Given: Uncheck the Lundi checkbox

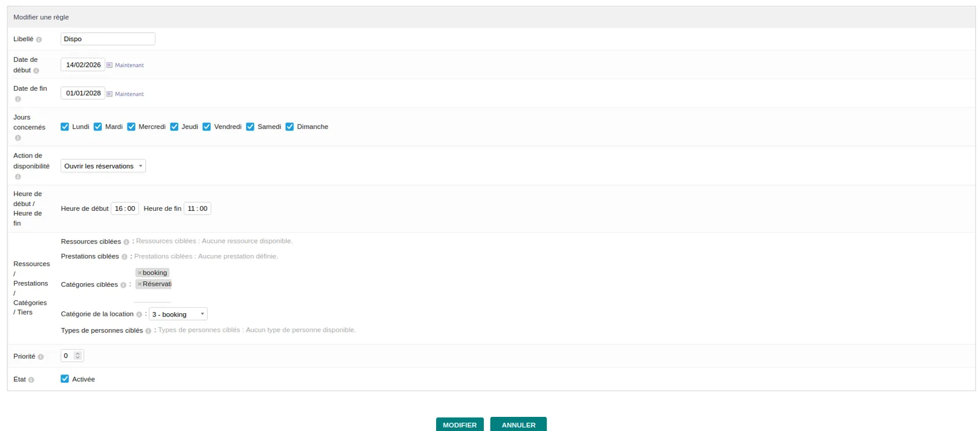Looking at the screenshot, I should point(65,127).
